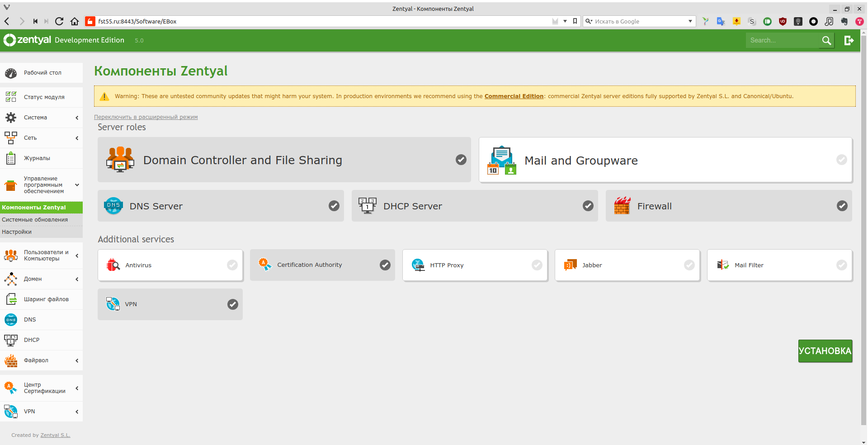
Task: Toggle the Certification Authority checkmark
Action: (x=385, y=265)
